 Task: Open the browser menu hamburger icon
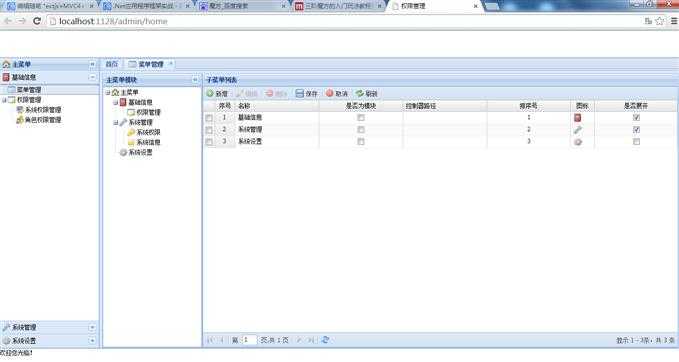[x=674, y=21]
